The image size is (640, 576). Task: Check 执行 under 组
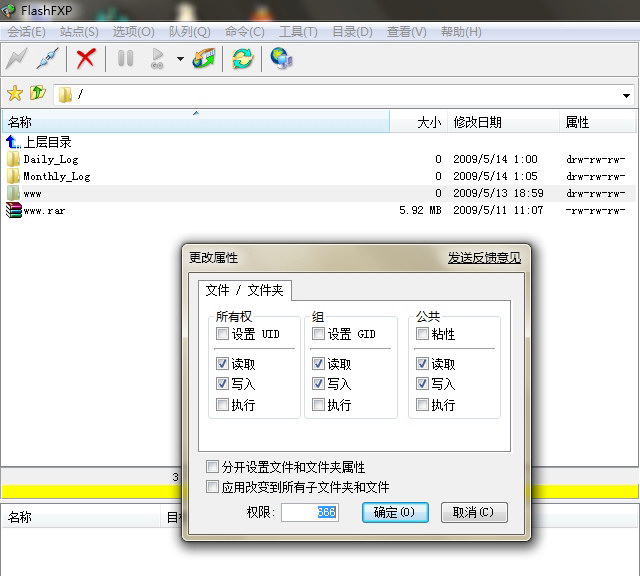point(318,405)
